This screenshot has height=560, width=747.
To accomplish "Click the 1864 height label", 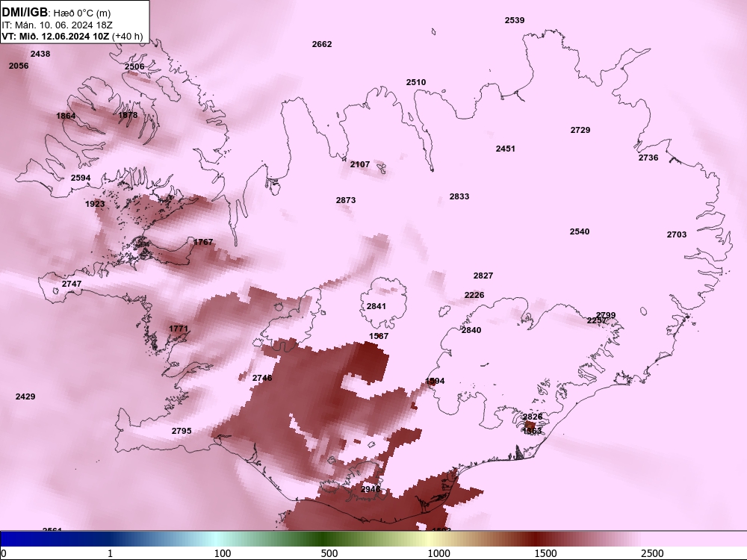I will coord(66,116).
